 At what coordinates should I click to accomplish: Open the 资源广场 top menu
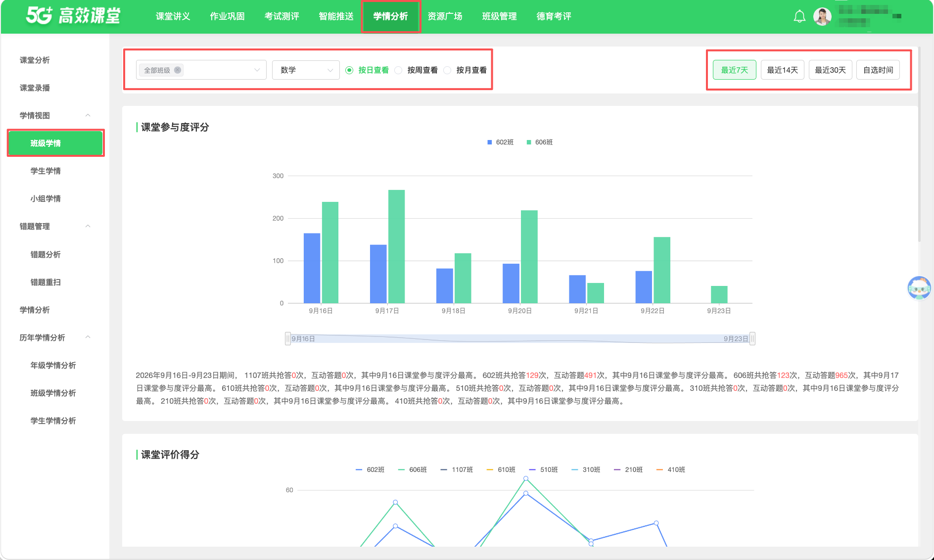(445, 16)
